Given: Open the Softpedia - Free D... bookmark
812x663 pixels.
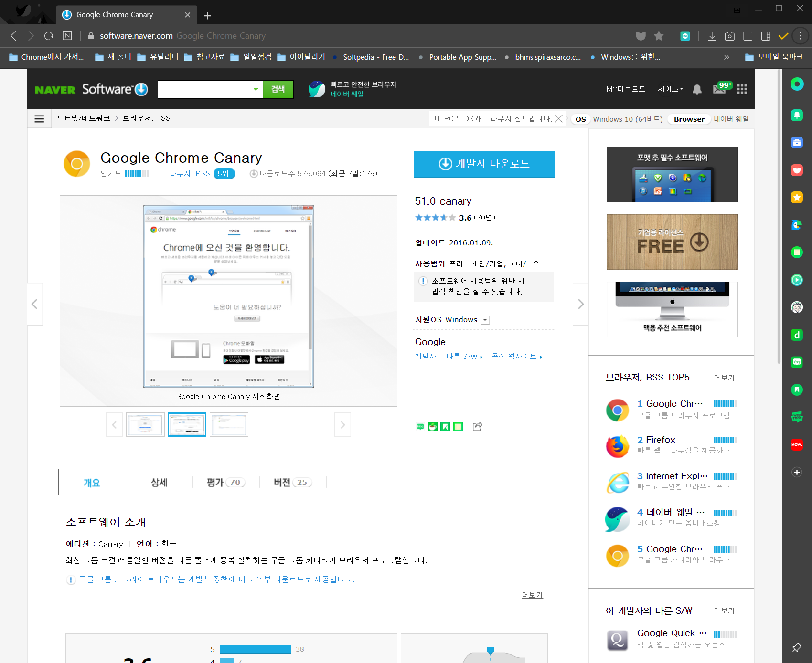Looking at the screenshot, I should click(x=371, y=57).
